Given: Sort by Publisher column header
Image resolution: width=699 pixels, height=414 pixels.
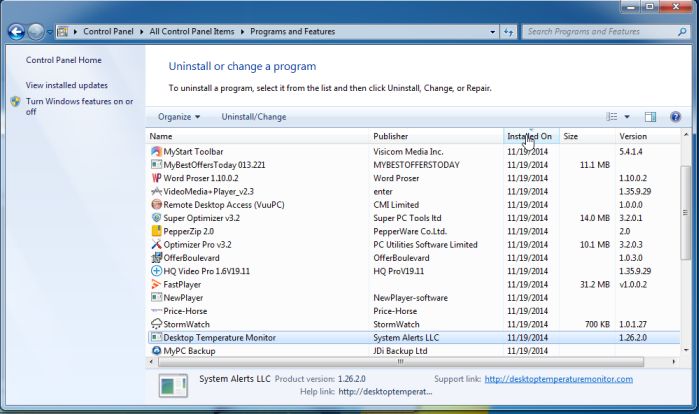Looking at the screenshot, I should tap(436, 136).
